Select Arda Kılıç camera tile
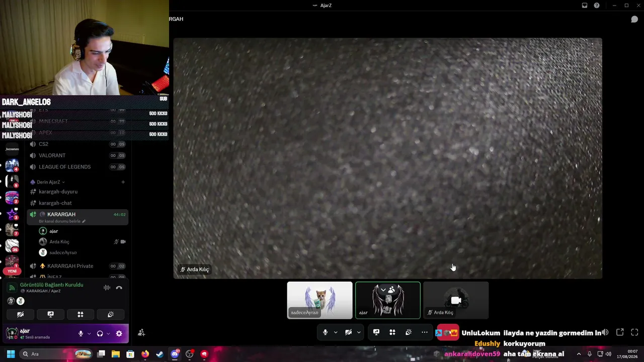Viewport: 644px width, 362px height. coord(456,300)
